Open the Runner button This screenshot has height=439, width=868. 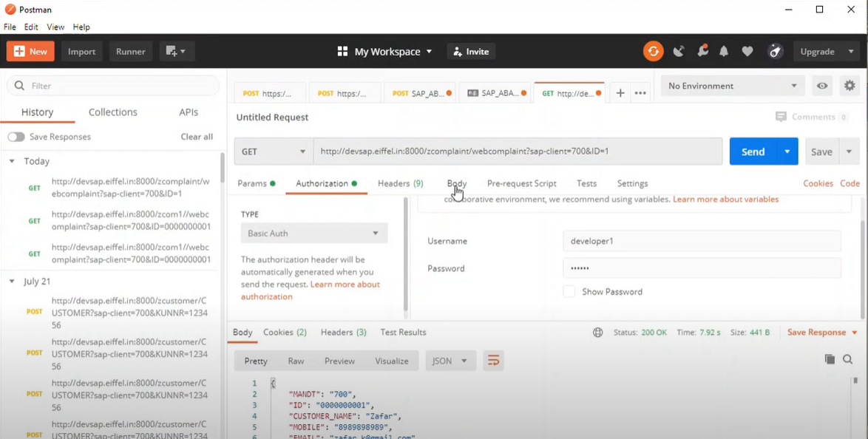pyautogui.click(x=131, y=52)
